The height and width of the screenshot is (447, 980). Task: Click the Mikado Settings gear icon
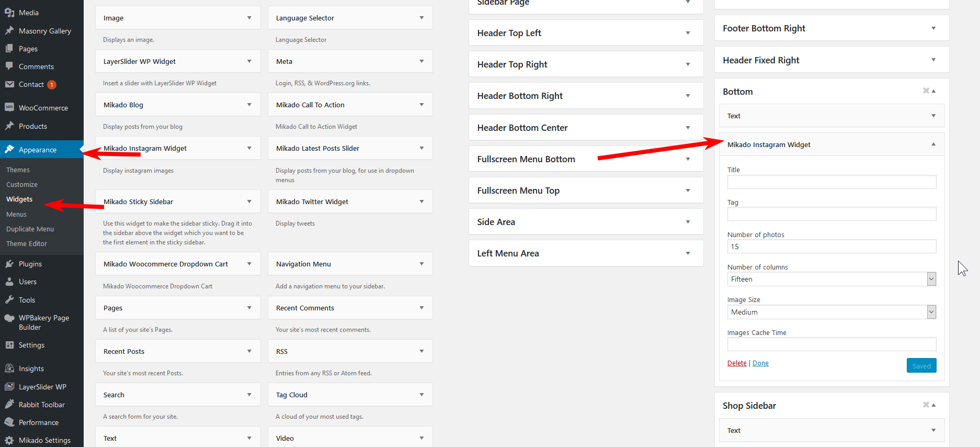[9, 440]
